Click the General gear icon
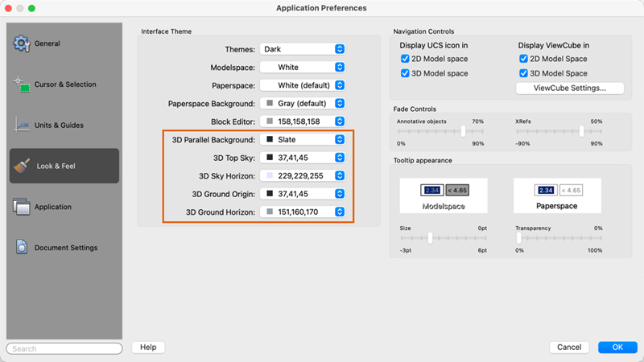644x362 pixels. pyautogui.click(x=22, y=43)
